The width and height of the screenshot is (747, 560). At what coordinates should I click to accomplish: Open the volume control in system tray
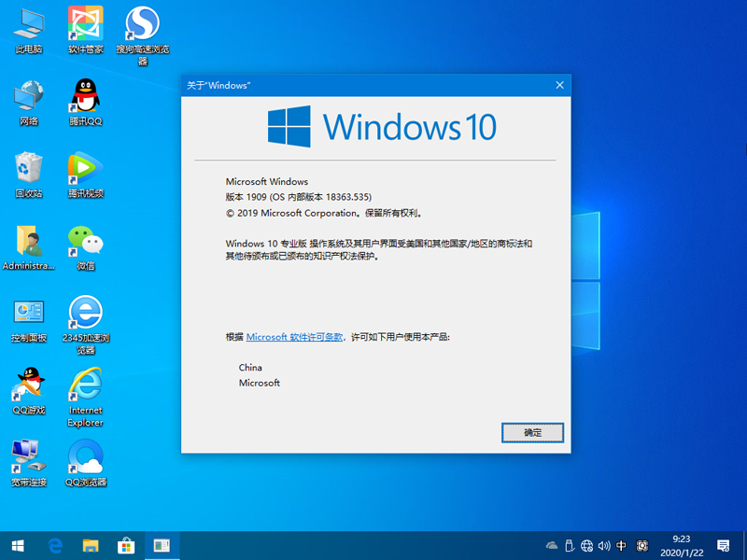click(x=604, y=545)
